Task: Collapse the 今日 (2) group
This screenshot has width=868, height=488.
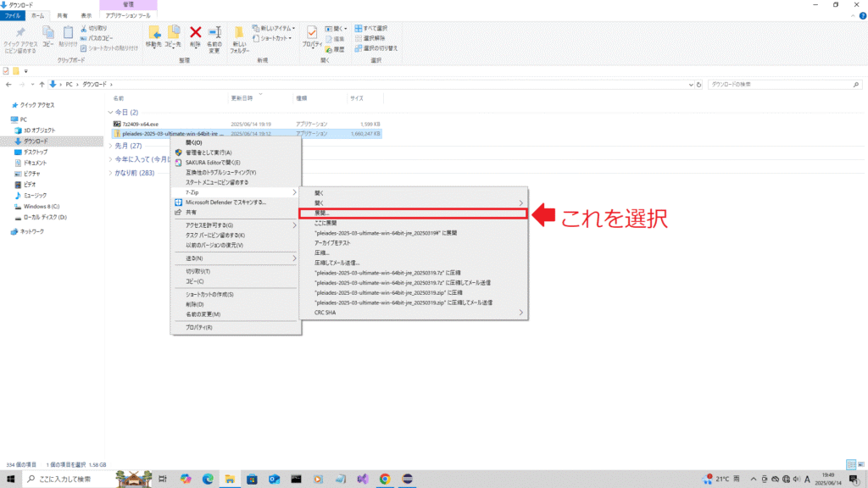Action: point(111,113)
